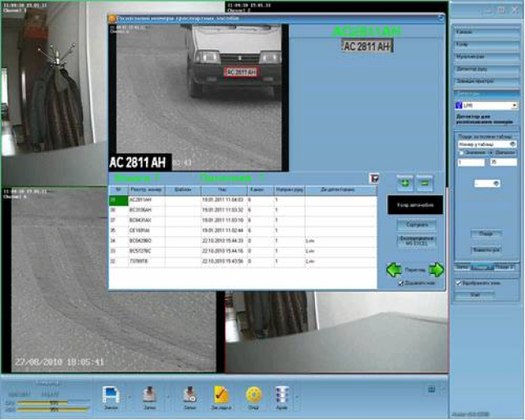525x420 pixels.
Task: Click the MS EXCEL export button
Action: pos(414,240)
